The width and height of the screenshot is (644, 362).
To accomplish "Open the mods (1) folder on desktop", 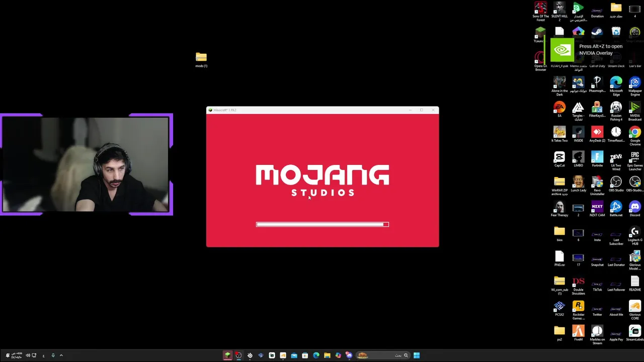I will 201,59.
